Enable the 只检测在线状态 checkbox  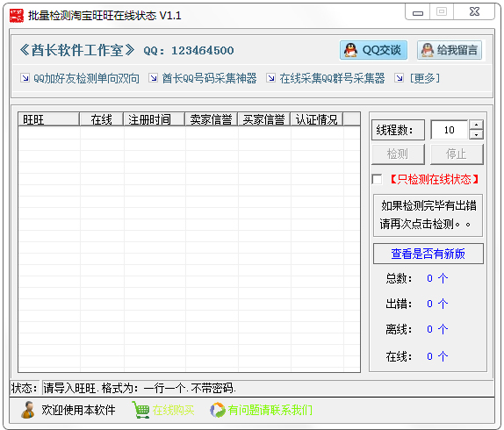[377, 179]
